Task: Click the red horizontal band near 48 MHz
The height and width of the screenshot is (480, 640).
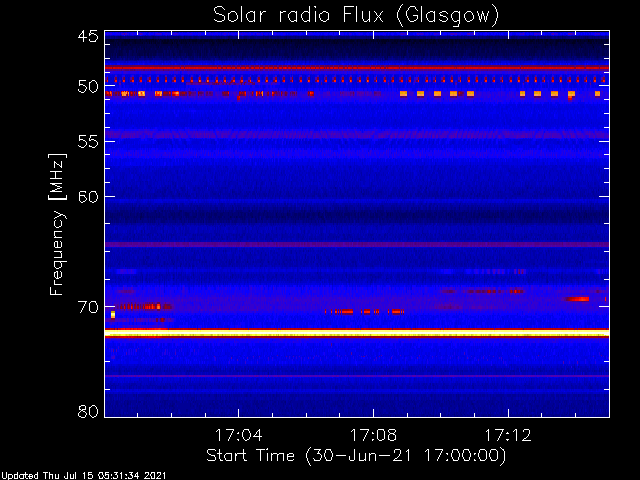Action: (357, 68)
